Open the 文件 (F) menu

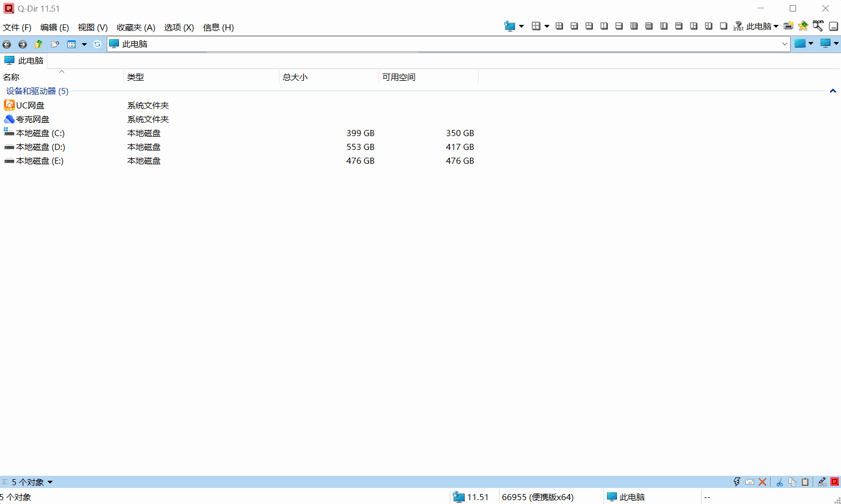tap(17, 27)
